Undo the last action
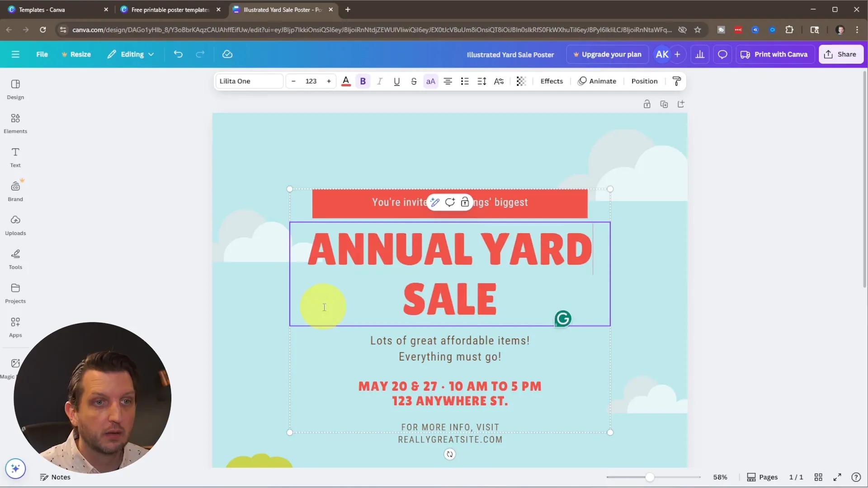Viewport: 868px width, 488px height. (178, 54)
